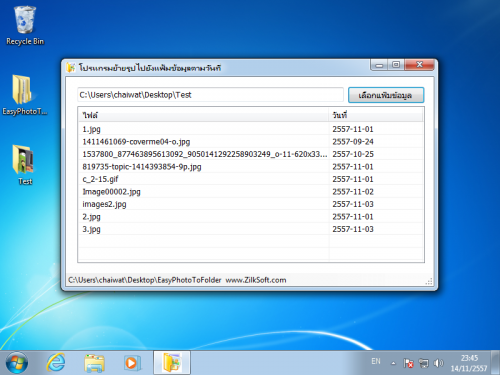Launch Internet Explorer from the taskbar

click(56, 363)
